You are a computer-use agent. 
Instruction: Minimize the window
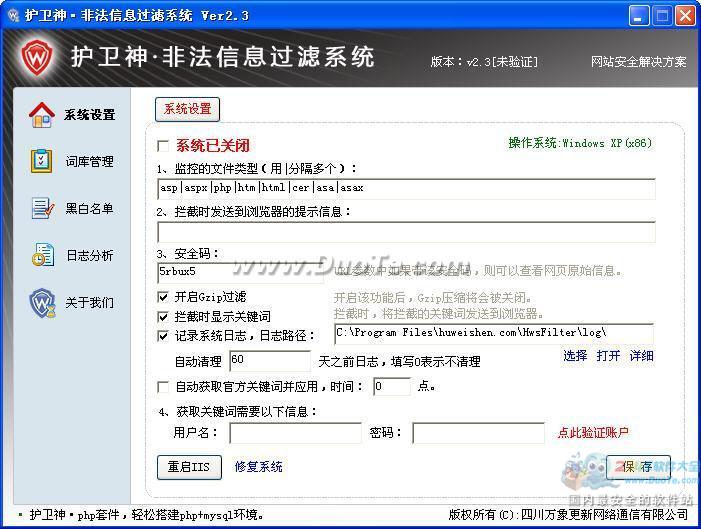coord(639,16)
